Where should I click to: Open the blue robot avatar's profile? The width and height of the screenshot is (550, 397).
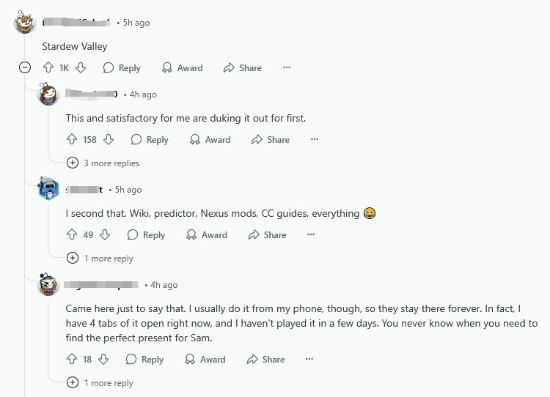pos(48,188)
